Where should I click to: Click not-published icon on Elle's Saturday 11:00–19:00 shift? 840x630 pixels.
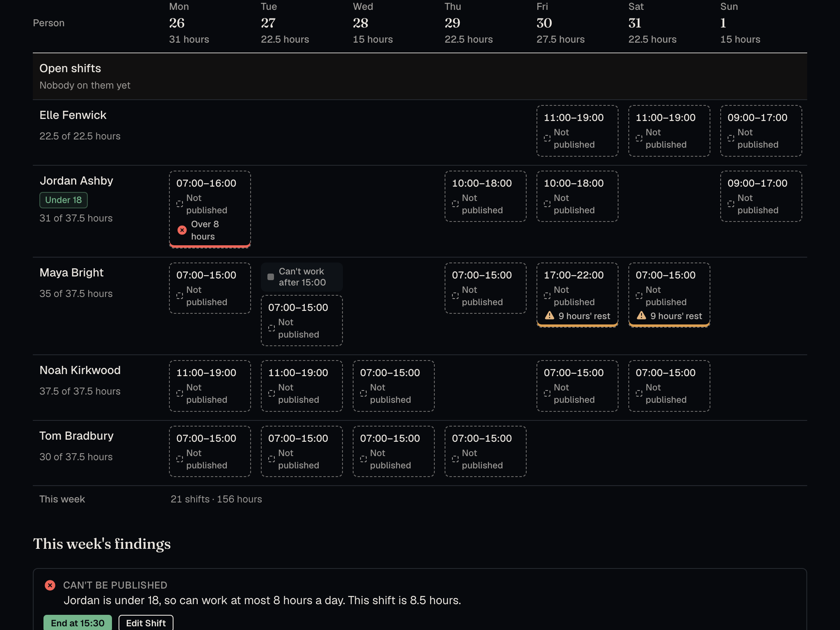639,138
